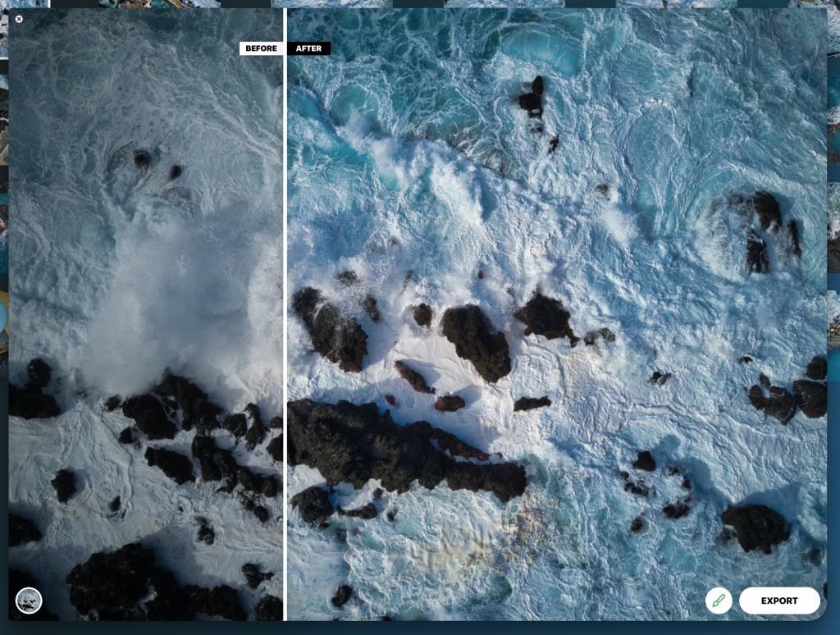Select the round photo thumbnail
The height and width of the screenshot is (635, 840).
(29, 601)
